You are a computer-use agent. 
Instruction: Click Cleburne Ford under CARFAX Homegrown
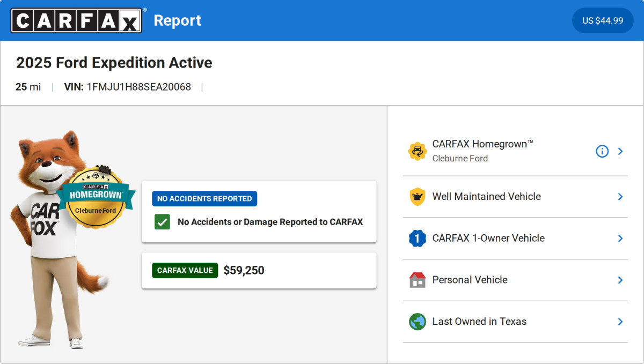coord(460,159)
